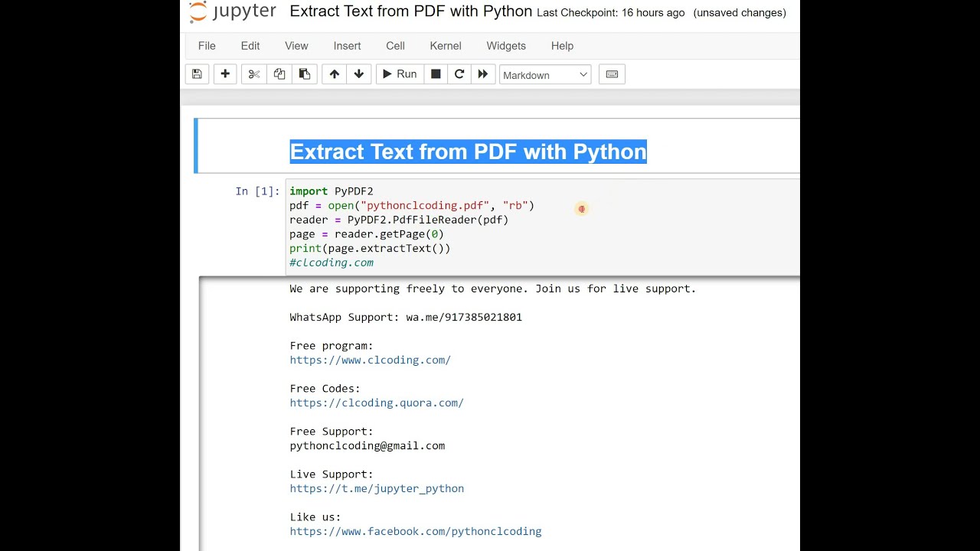Click the Jupyter logo
The height and width of the screenshot is (551, 980).
point(233,12)
